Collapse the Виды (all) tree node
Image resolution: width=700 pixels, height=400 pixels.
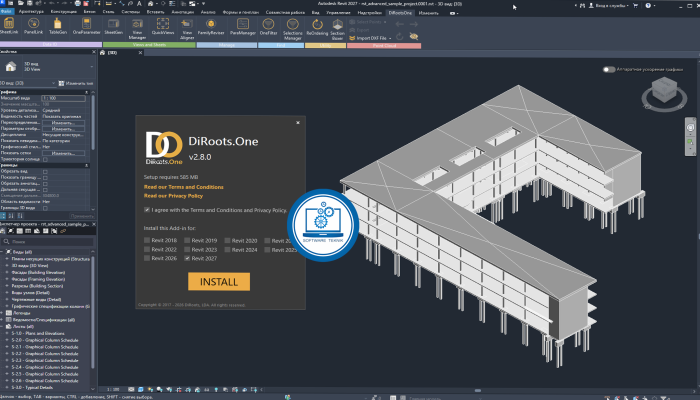click(2, 252)
